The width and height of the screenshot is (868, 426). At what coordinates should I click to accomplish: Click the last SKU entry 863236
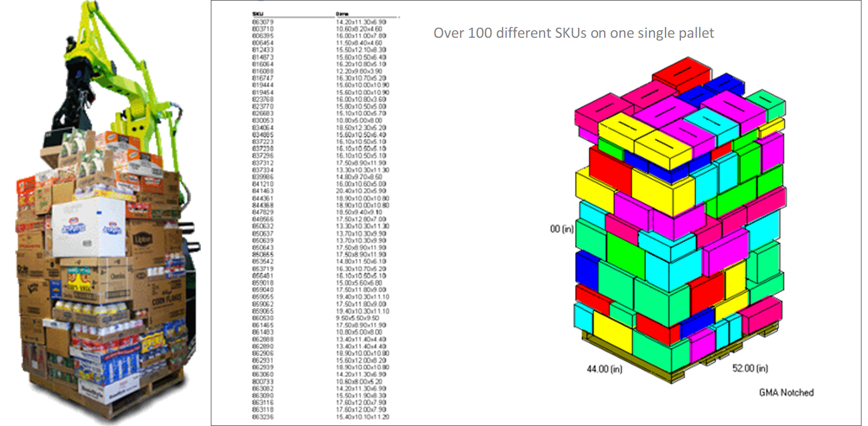coord(263,417)
